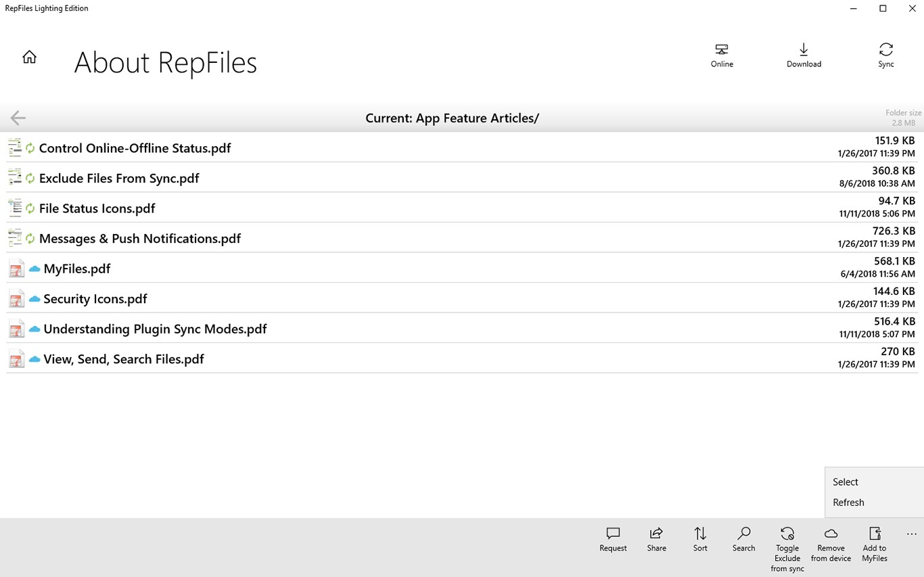Open View, Send, Search Files.pdf
Image resolution: width=924 pixels, height=577 pixels.
124,359
